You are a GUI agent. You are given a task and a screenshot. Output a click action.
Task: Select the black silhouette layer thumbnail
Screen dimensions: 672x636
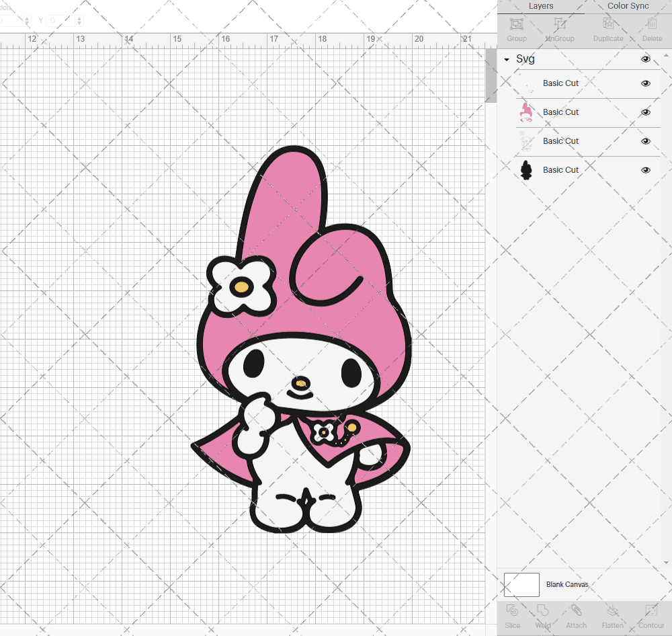point(526,170)
